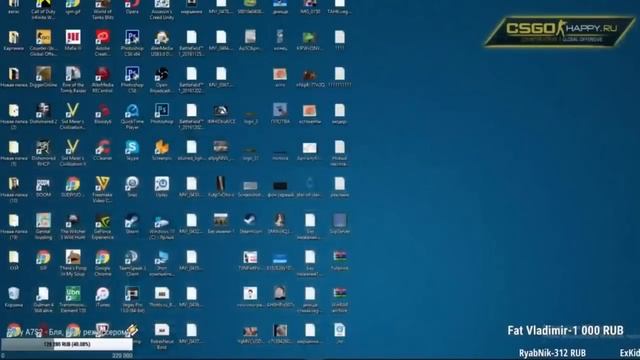Open Counter-Strike Global Offensive shortcut

[x=43, y=42]
